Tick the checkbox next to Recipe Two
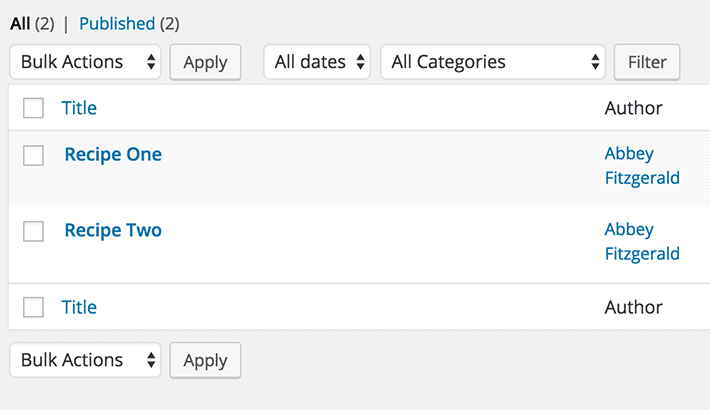 (x=33, y=231)
